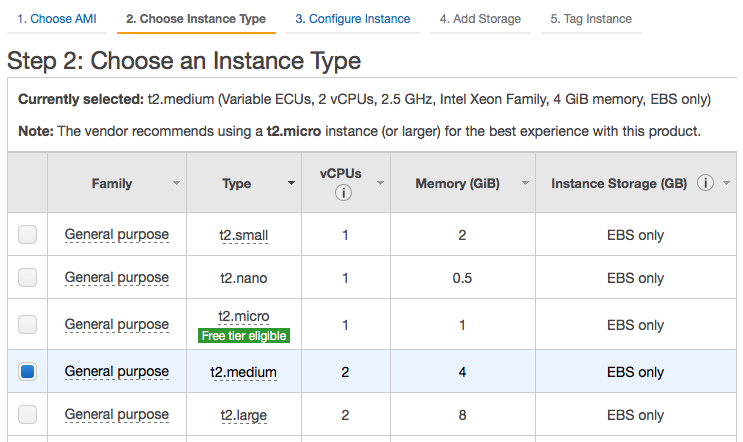Screen dimensions: 743x442
Task: Go to step 5. Tag Instance
Action: tap(591, 19)
